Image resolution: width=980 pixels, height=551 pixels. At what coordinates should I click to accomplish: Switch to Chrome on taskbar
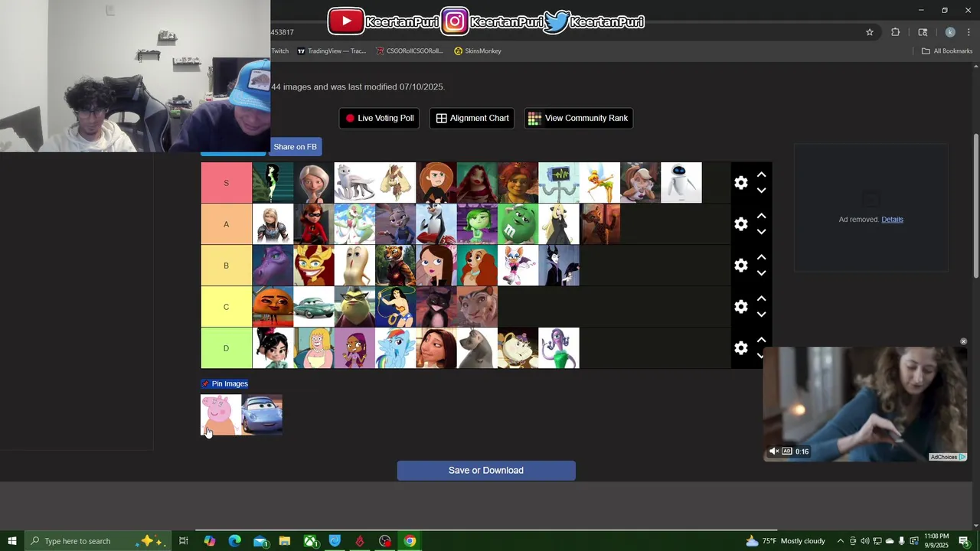[410, 541]
